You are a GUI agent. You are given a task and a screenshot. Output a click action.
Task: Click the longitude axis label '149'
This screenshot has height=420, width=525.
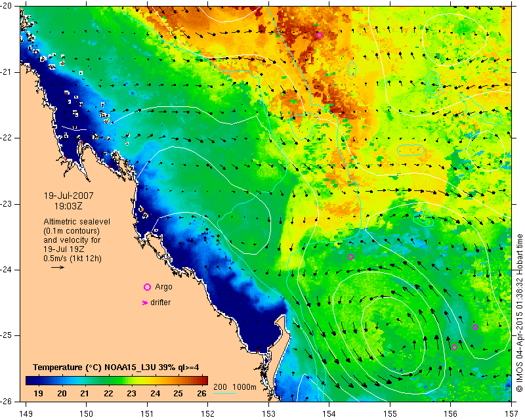(x=26, y=414)
